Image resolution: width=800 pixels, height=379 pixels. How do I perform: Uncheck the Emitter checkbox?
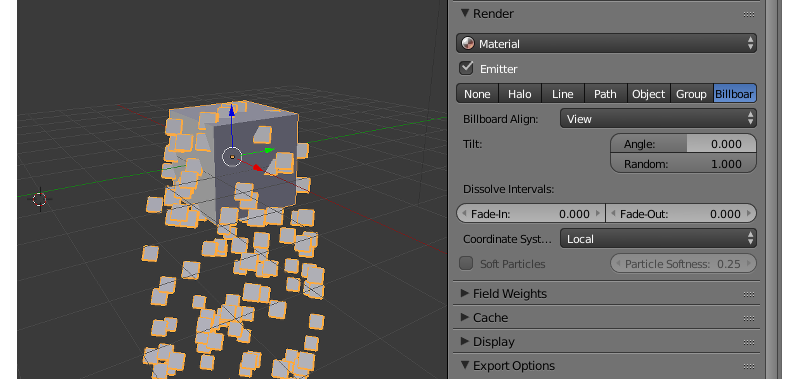pyautogui.click(x=466, y=68)
